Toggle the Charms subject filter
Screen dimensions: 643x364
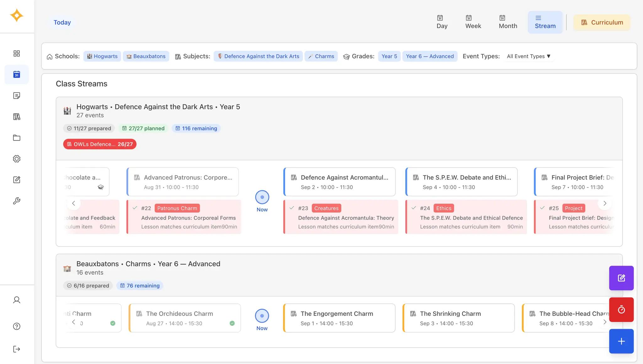tap(321, 56)
